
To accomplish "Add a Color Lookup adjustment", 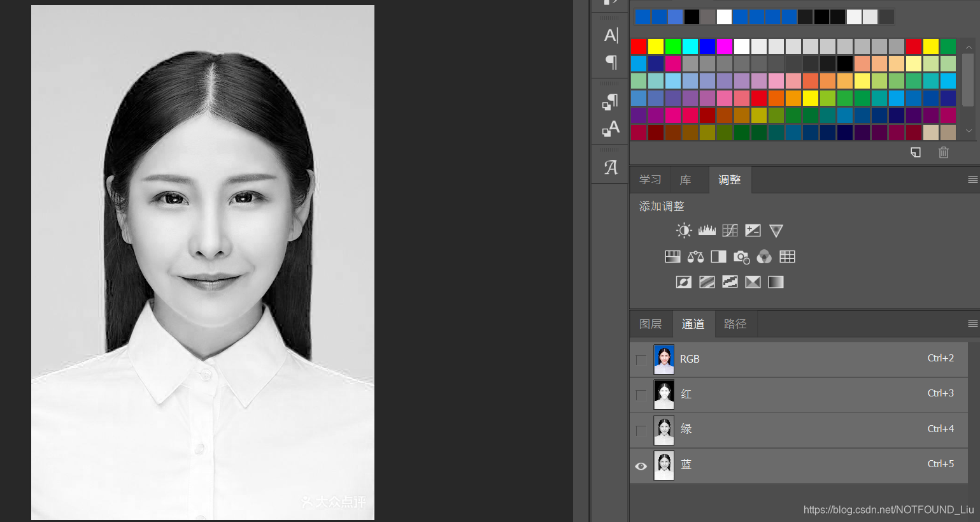I will click(787, 257).
